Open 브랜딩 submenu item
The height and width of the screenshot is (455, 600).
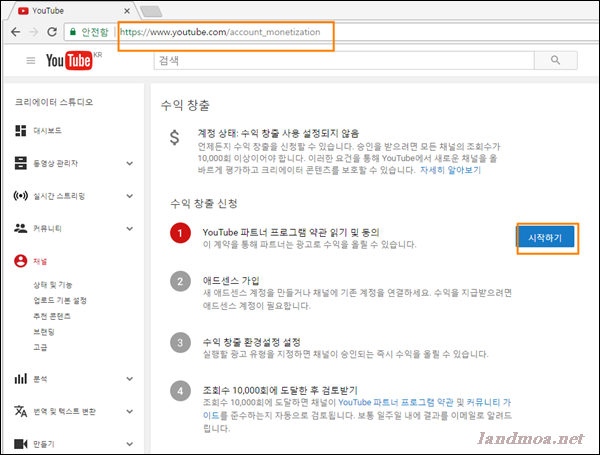pyautogui.click(x=44, y=332)
